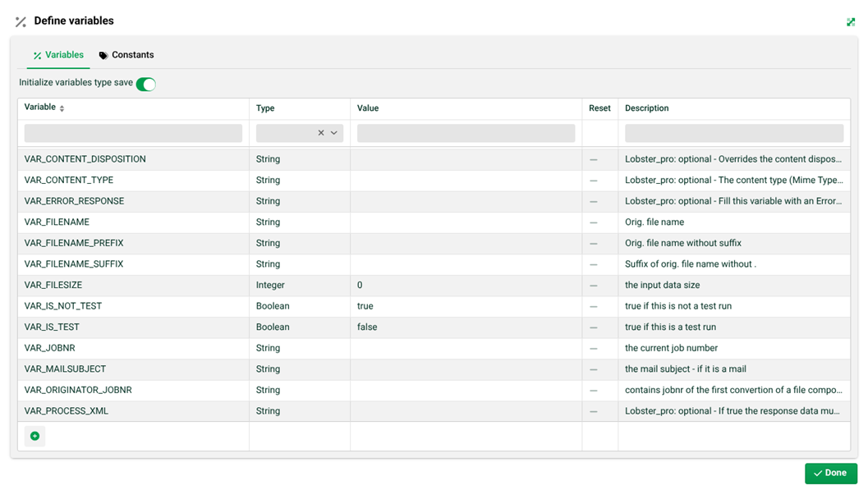Click the Value filter input field

click(466, 133)
